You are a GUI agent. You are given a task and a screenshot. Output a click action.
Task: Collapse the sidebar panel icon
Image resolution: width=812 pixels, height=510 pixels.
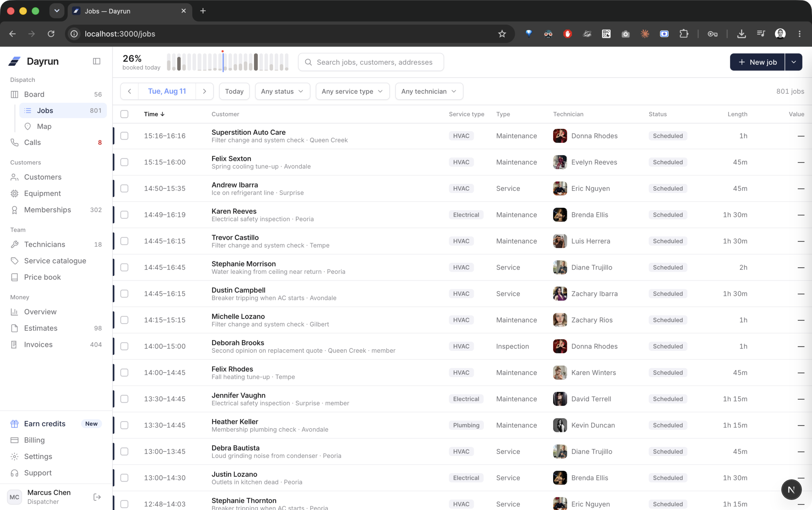96,61
